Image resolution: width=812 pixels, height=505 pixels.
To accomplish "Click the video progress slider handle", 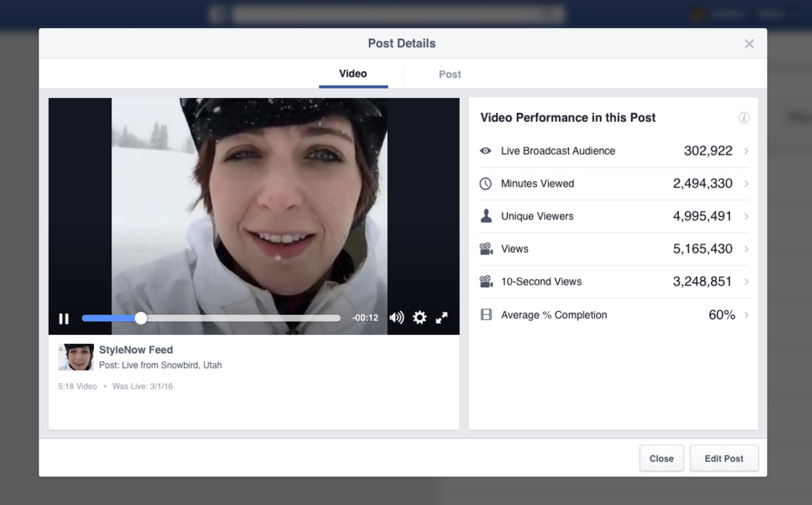I will pyautogui.click(x=141, y=318).
